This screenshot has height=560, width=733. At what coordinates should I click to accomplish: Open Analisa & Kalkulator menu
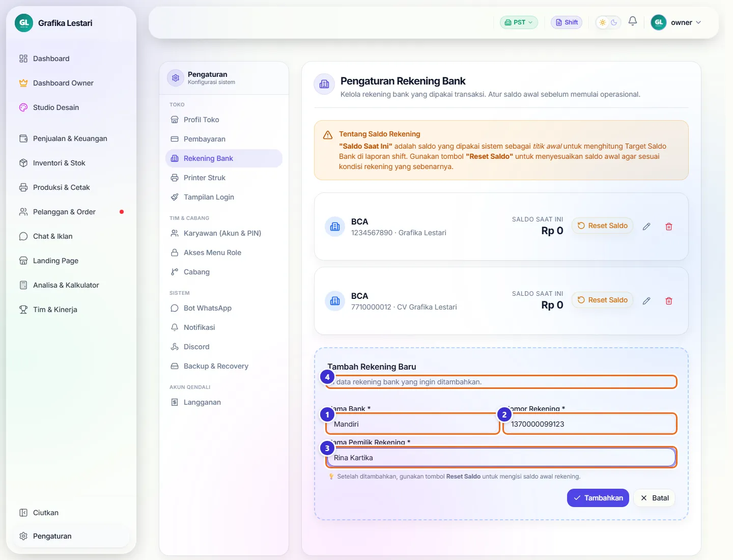[71, 285]
